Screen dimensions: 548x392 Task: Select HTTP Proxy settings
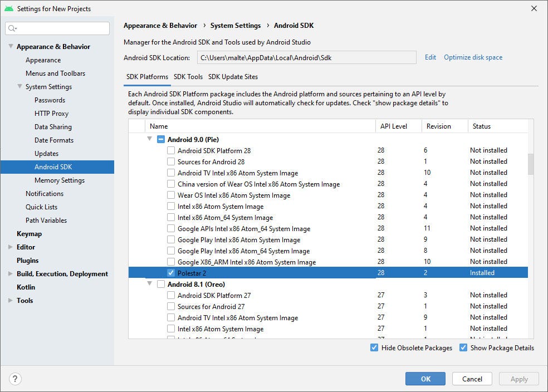click(x=51, y=114)
